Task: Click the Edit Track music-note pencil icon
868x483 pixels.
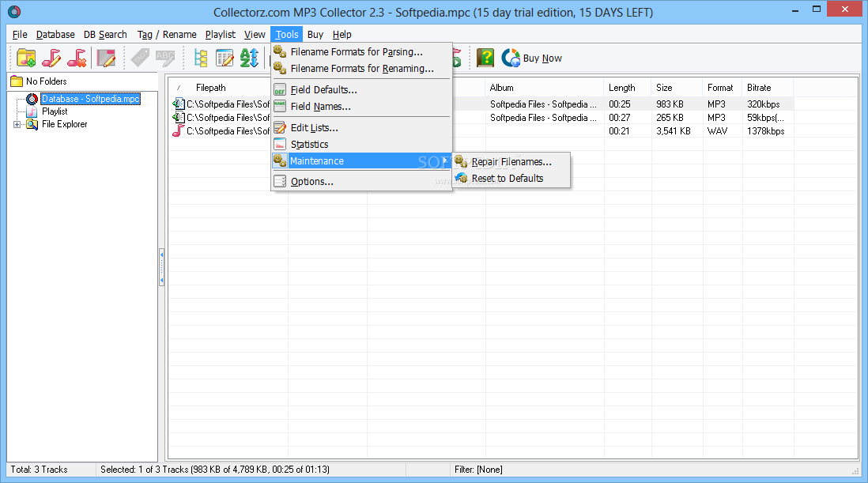Action: (x=51, y=58)
